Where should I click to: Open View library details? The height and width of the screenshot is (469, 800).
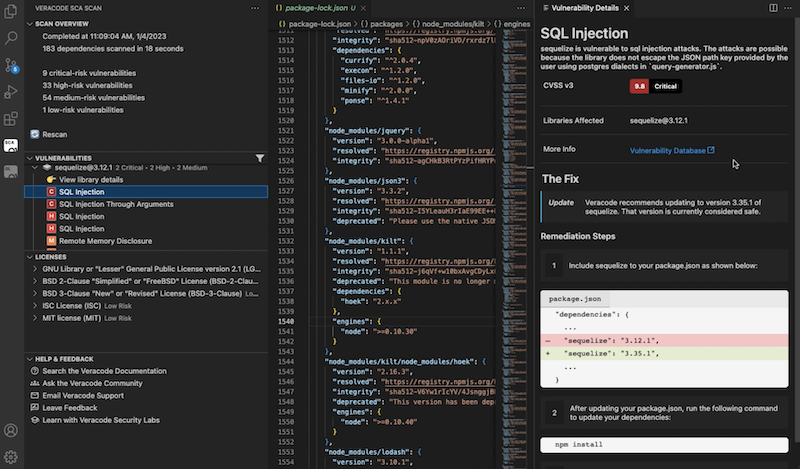tap(91, 180)
